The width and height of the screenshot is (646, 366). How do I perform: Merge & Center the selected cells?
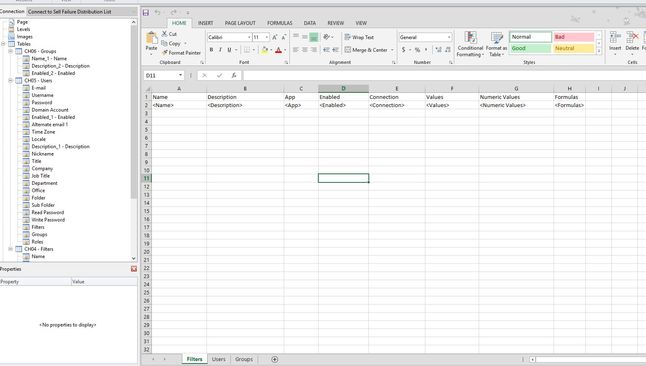tap(366, 50)
